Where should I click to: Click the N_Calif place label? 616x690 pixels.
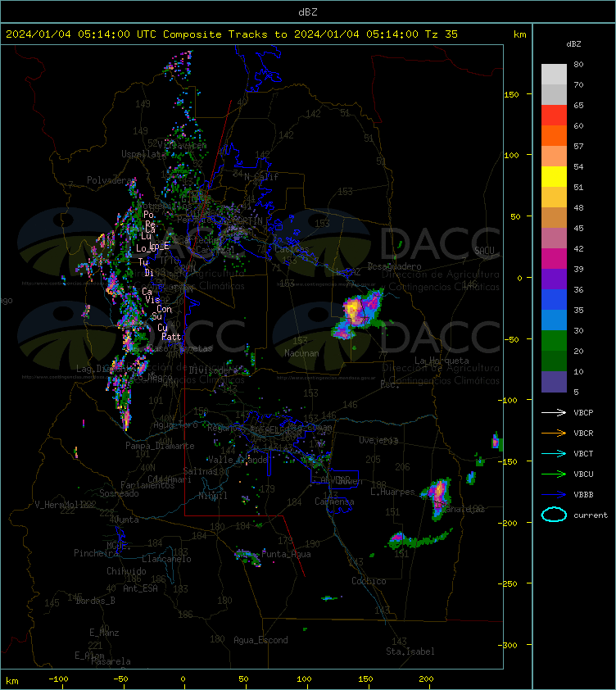point(261,177)
